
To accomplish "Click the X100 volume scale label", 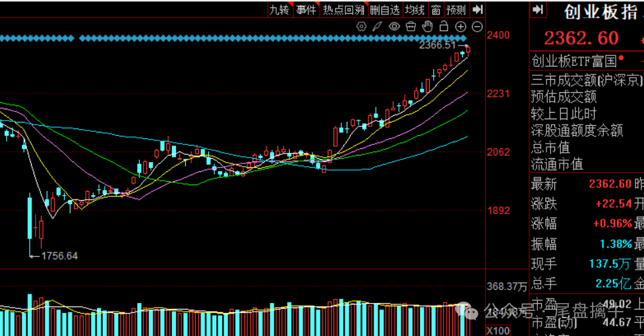I will [498, 331].
